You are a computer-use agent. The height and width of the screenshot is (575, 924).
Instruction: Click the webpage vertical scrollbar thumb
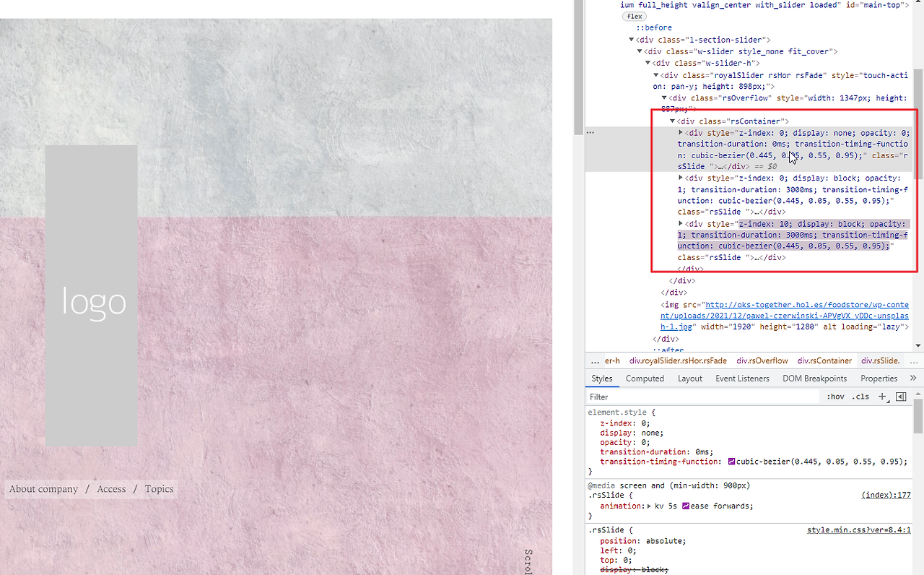578,67
